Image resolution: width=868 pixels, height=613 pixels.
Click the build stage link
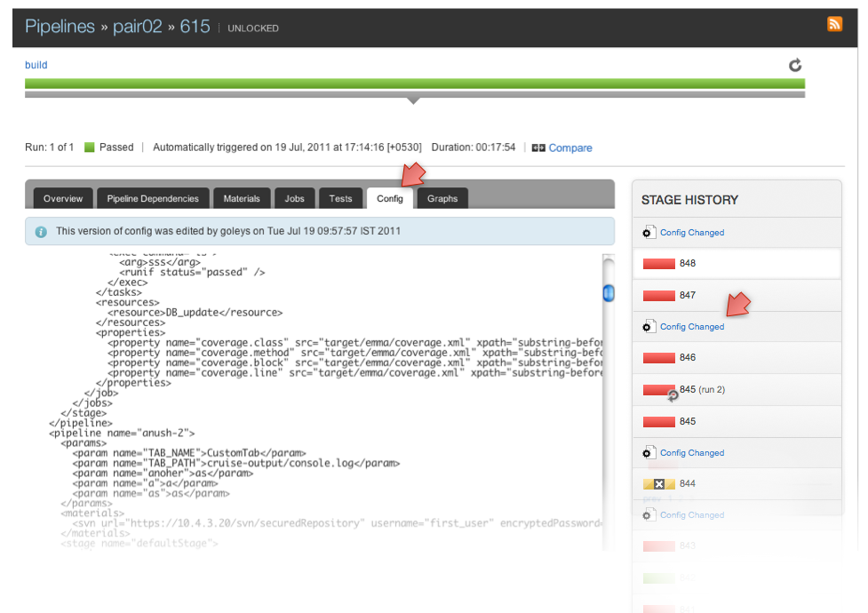pyautogui.click(x=36, y=65)
